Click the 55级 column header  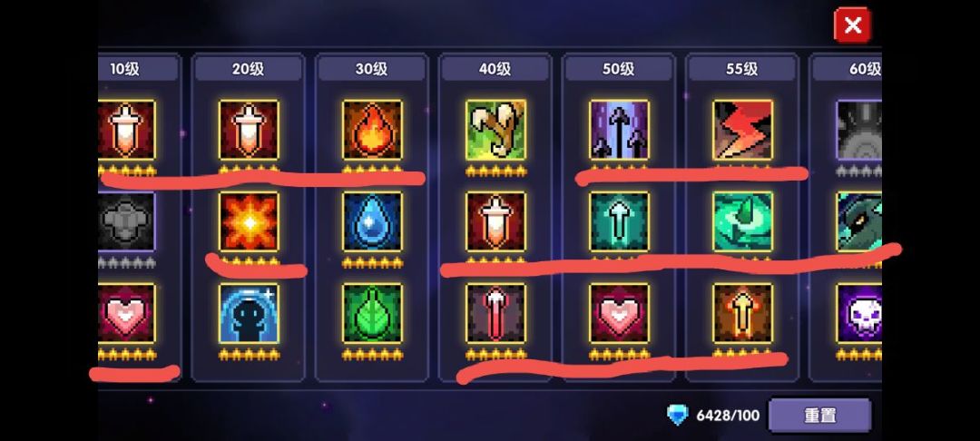click(x=742, y=69)
